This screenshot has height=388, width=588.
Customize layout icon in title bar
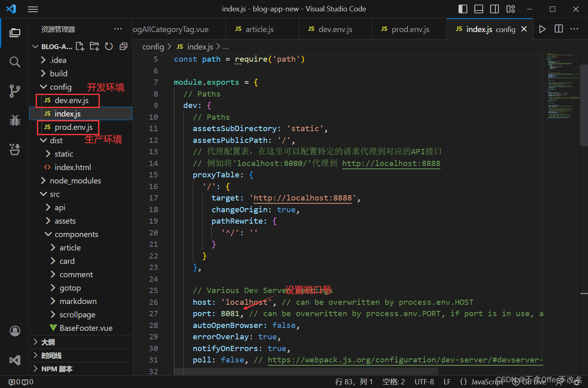pos(511,9)
